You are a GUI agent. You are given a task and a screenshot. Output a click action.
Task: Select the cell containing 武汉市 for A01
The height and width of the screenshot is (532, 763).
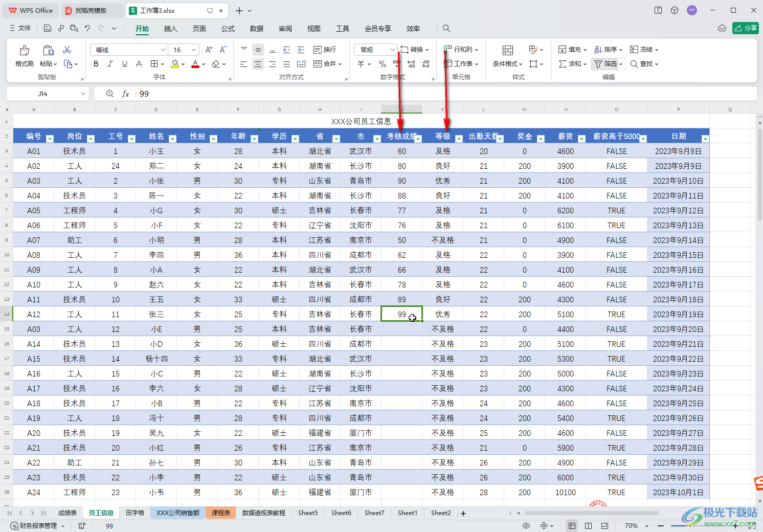[x=361, y=151]
